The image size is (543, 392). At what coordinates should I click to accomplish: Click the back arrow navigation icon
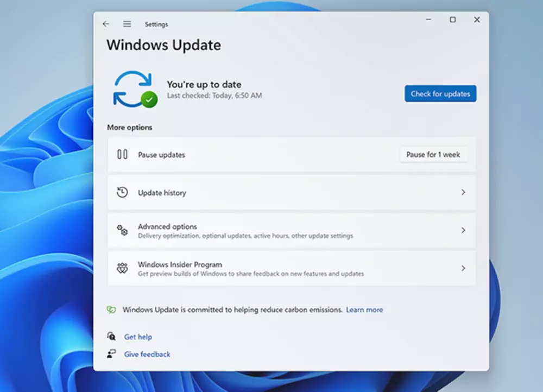(105, 24)
